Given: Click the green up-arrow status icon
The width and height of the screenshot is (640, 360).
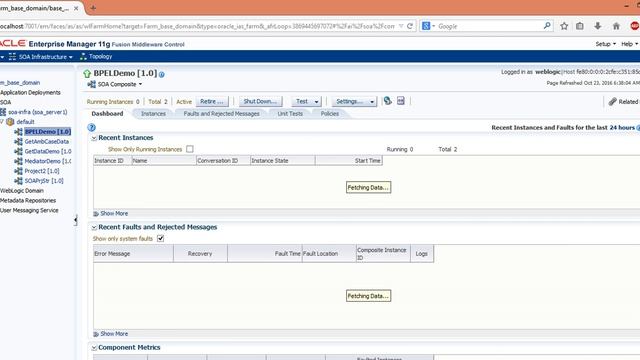Looking at the screenshot, I should pos(87,73).
